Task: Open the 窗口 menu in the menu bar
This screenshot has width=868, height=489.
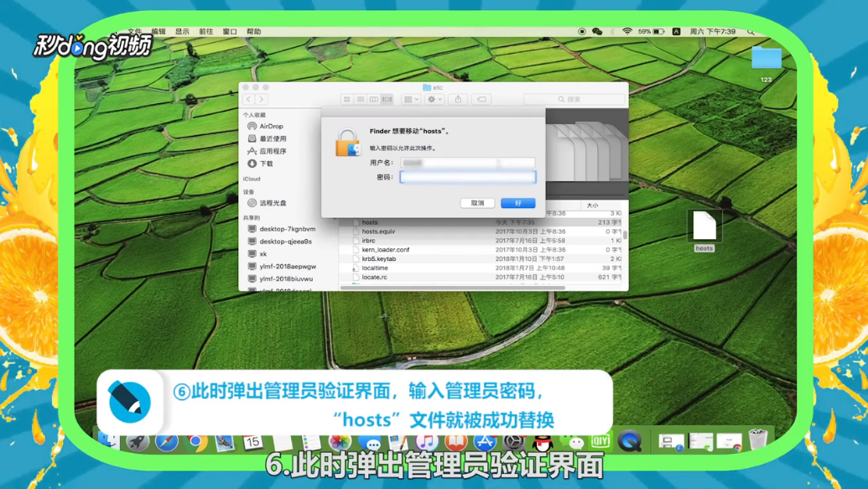Action: click(230, 32)
